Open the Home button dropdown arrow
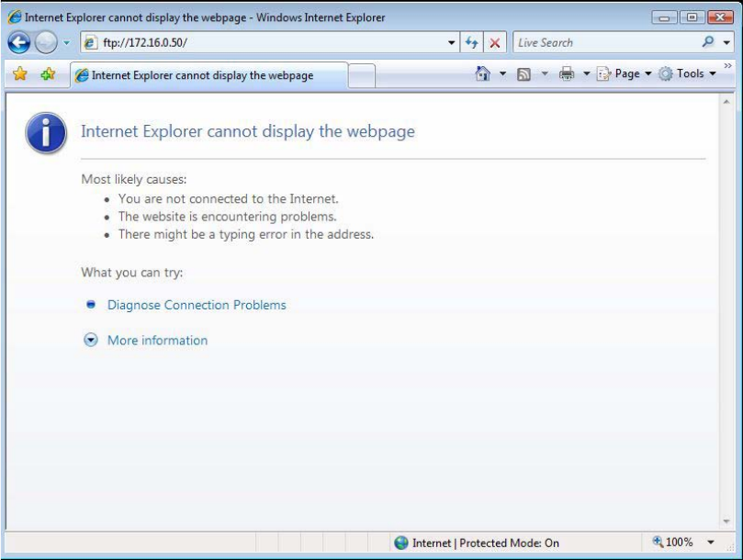The image size is (743, 560). 502,73
